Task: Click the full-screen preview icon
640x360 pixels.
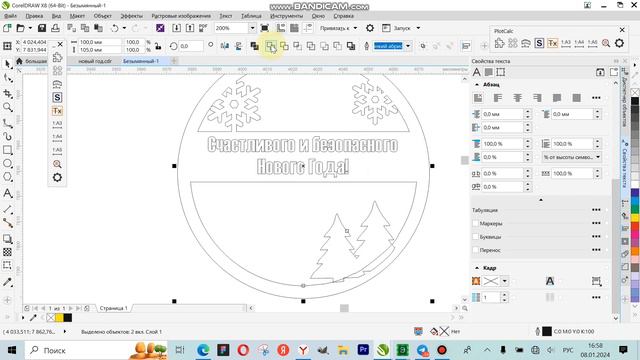Action: (264, 28)
